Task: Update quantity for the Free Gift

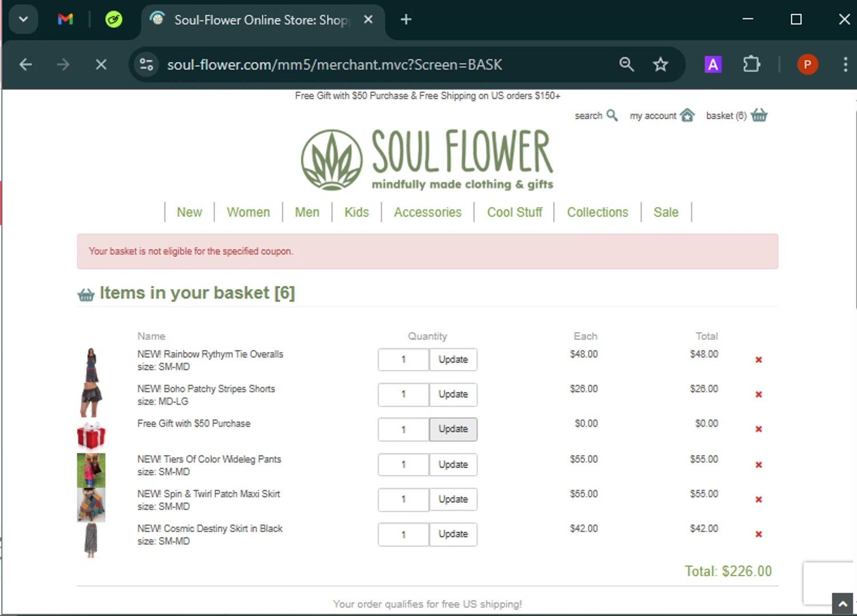Action: pos(453,429)
